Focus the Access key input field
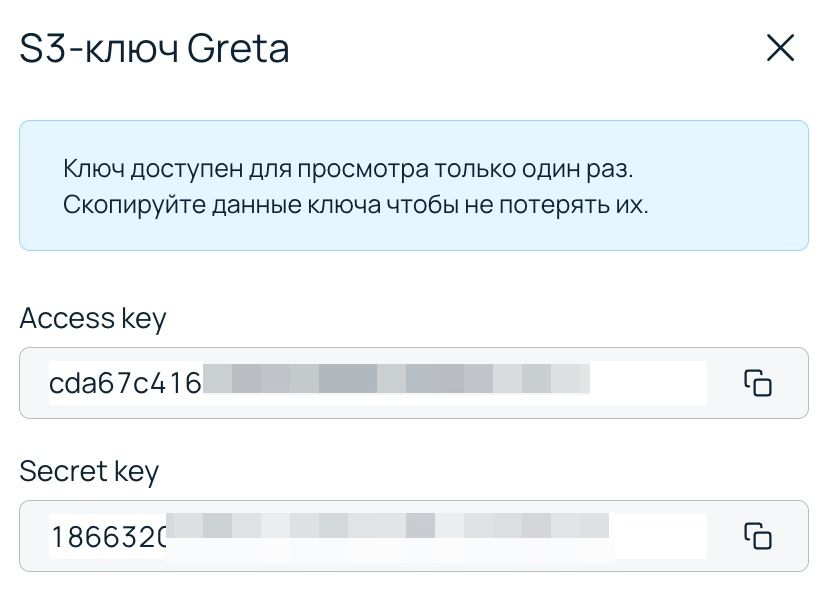The image size is (818, 596). pyautogui.click(x=414, y=383)
